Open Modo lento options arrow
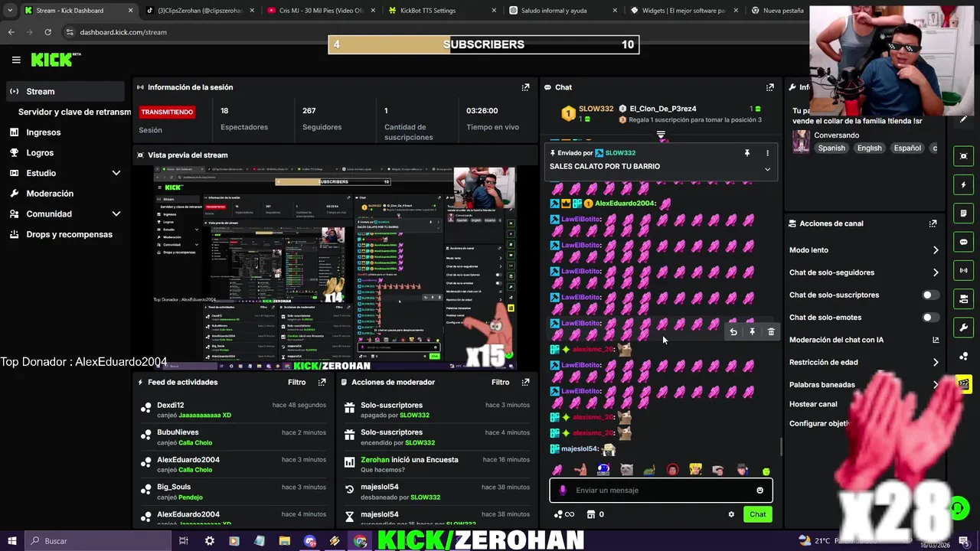This screenshot has height=551, width=980. 936,250
